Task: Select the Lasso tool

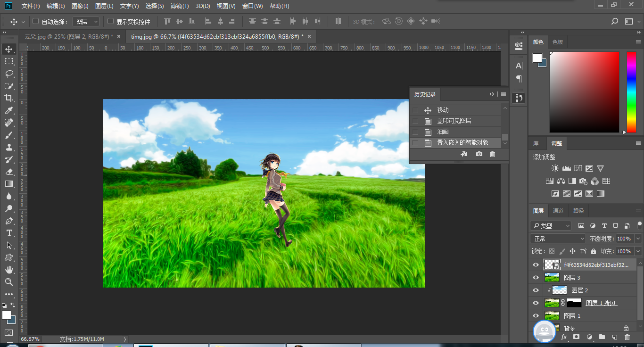Action: point(9,74)
